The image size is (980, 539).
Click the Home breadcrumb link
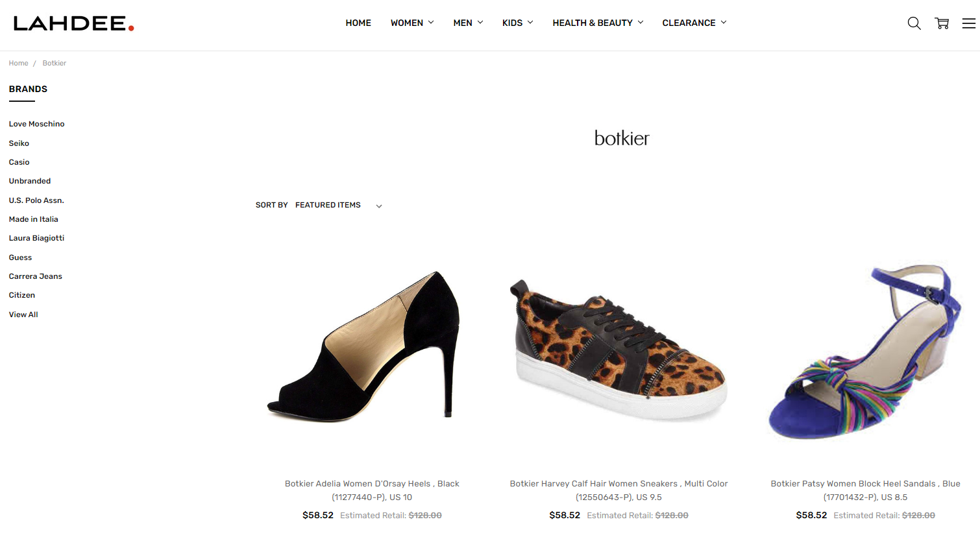(18, 63)
